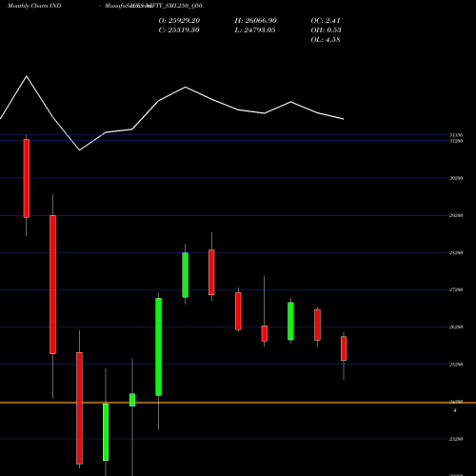
Task: Click the 28298 price axis label
Action: [456, 253]
